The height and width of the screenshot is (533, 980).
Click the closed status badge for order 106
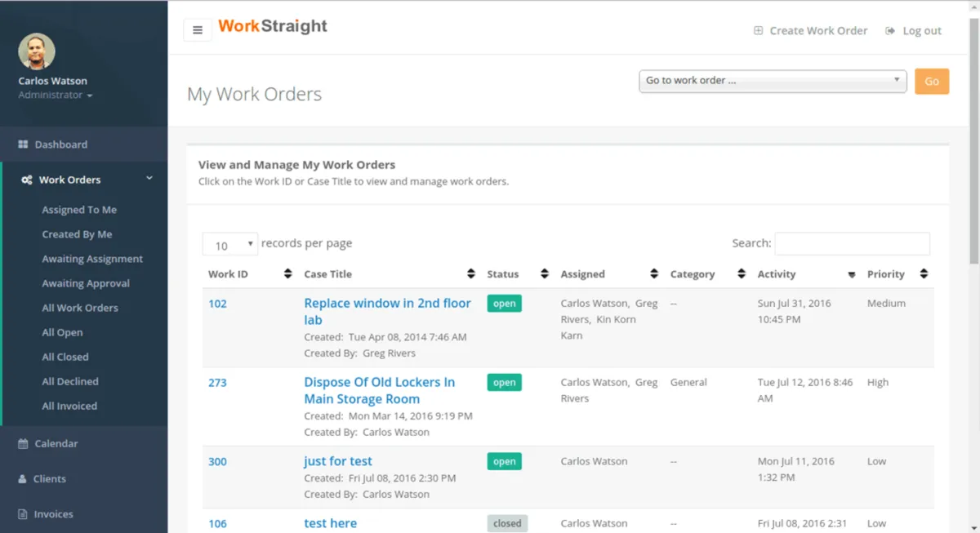point(507,523)
